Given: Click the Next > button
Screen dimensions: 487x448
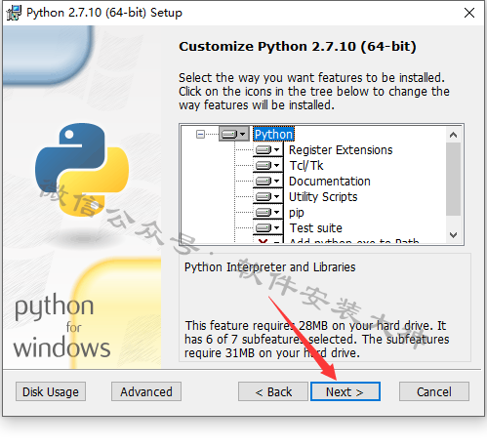Looking at the screenshot, I should 345,391.
